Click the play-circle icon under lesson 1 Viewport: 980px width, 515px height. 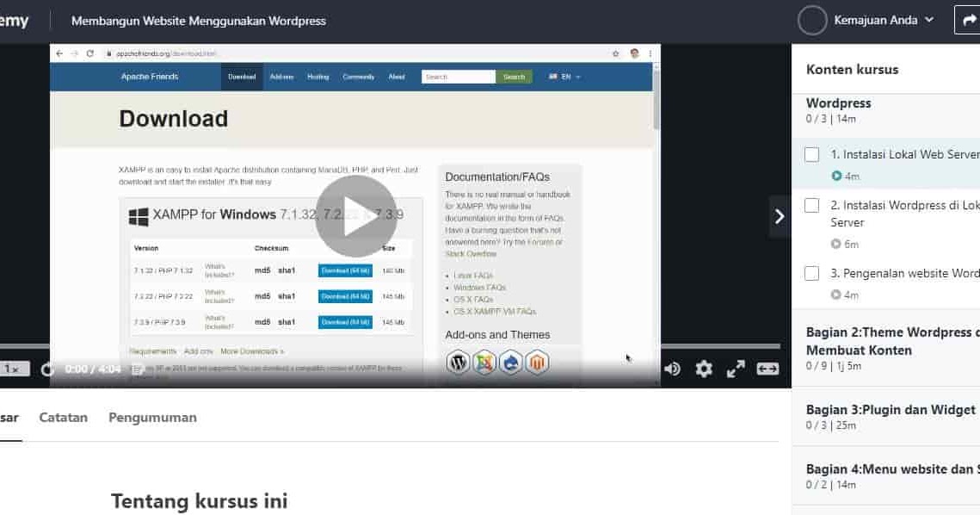[836, 176]
